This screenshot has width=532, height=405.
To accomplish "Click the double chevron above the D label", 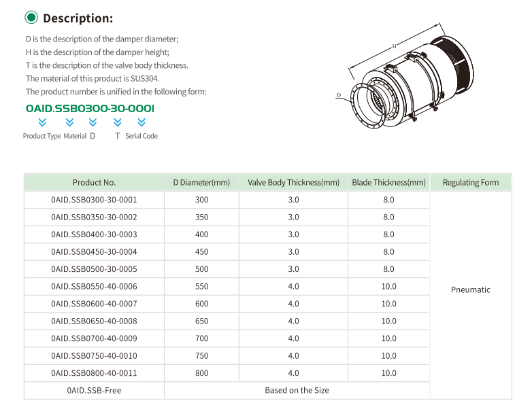I will coord(93,122).
